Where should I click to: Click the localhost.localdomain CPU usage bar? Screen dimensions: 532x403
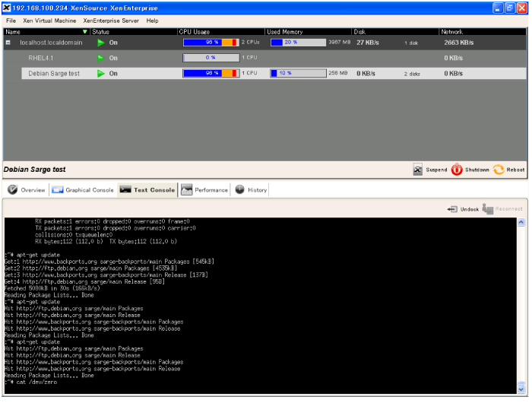coord(211,43)
